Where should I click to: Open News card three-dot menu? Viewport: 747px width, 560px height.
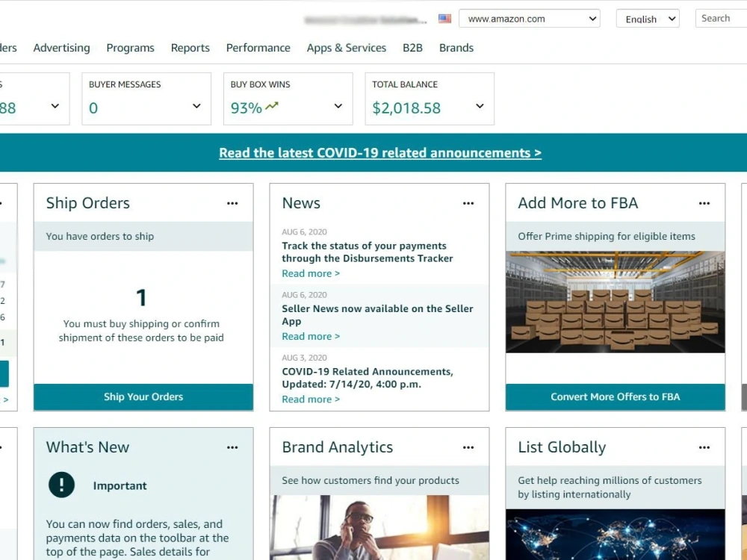click(468, 203)
